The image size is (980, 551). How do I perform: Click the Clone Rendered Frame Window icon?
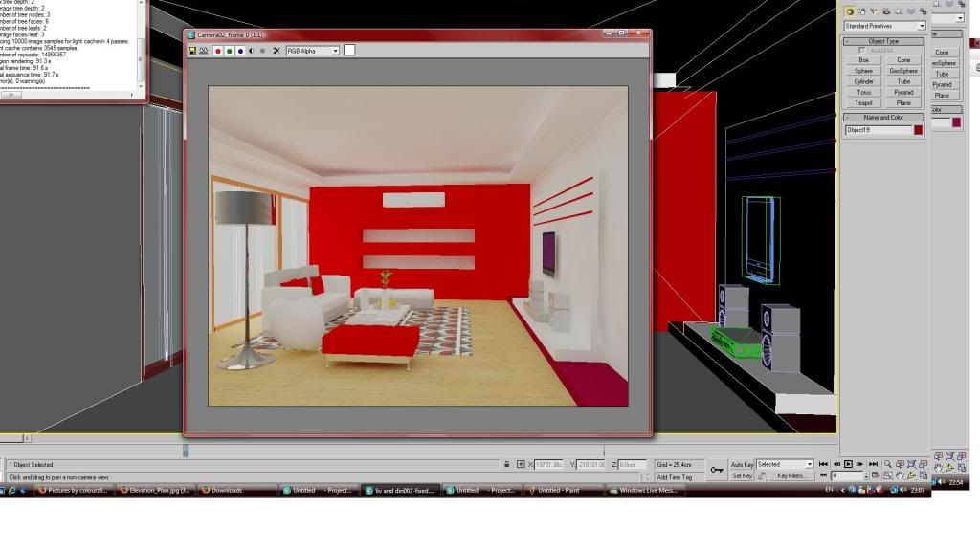pyautogui.click(x=204, y=51)
